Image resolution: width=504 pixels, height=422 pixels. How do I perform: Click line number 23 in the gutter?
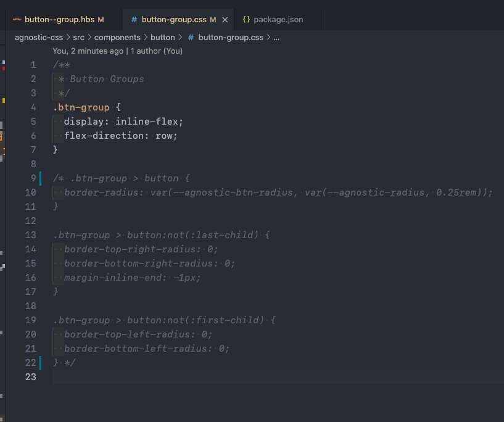pyautogui.click(x=30, y=377)
